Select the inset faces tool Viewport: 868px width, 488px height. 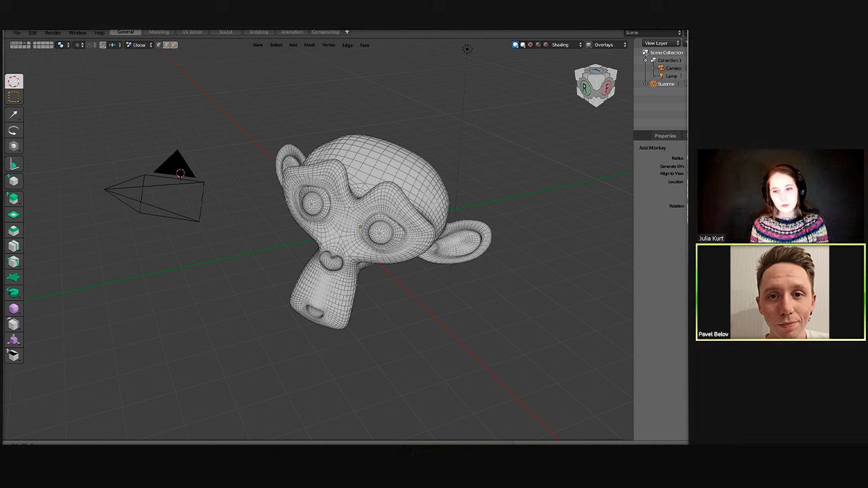coord(14,214)
